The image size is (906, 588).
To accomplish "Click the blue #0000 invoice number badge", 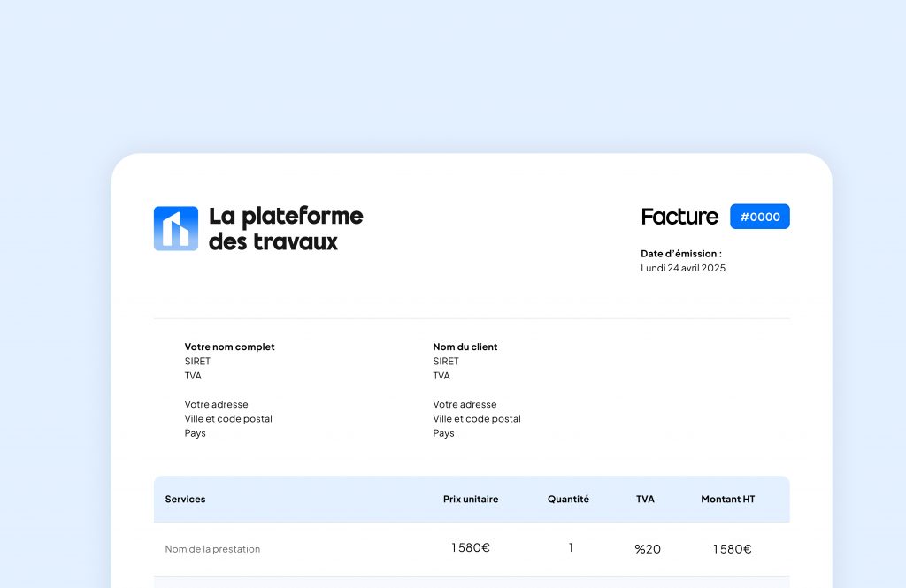I will (759, 217).
